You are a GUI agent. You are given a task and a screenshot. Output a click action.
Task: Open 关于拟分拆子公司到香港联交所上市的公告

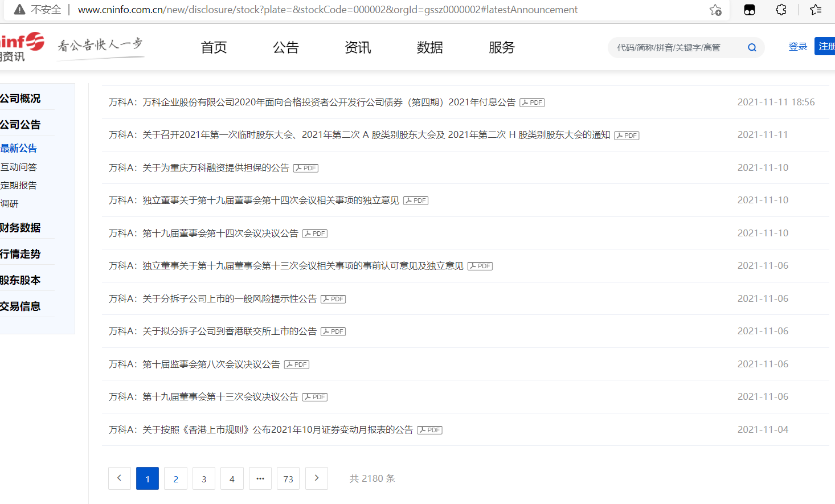tap(212, 331)
